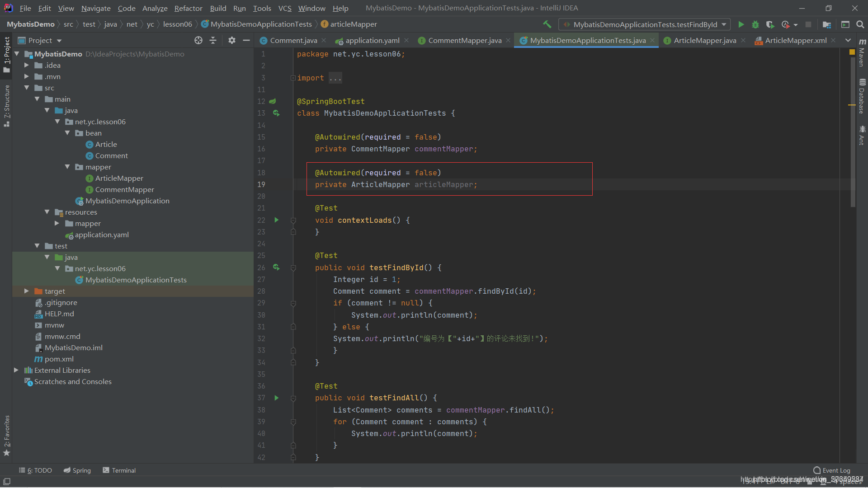Show hidden editor tabs dropdown arrow
This screenshot has height=488, width=868.
pyautogui.click(x=848, y=40)
